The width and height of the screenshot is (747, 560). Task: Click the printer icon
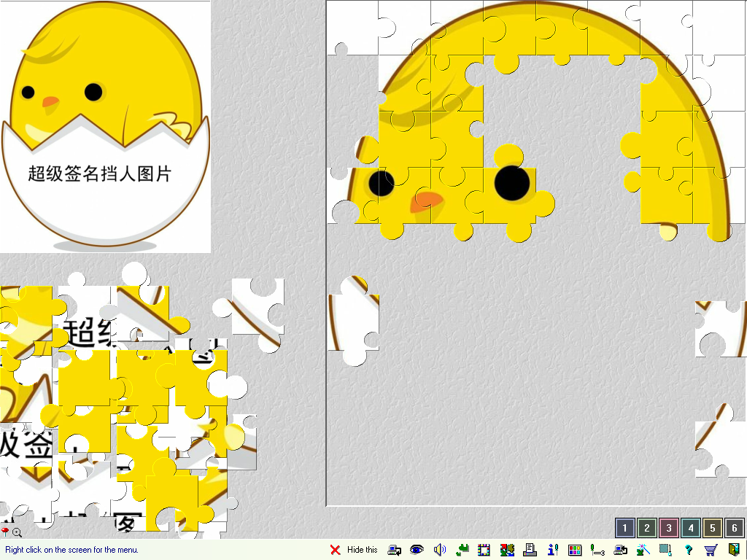[x=530, y=550]
